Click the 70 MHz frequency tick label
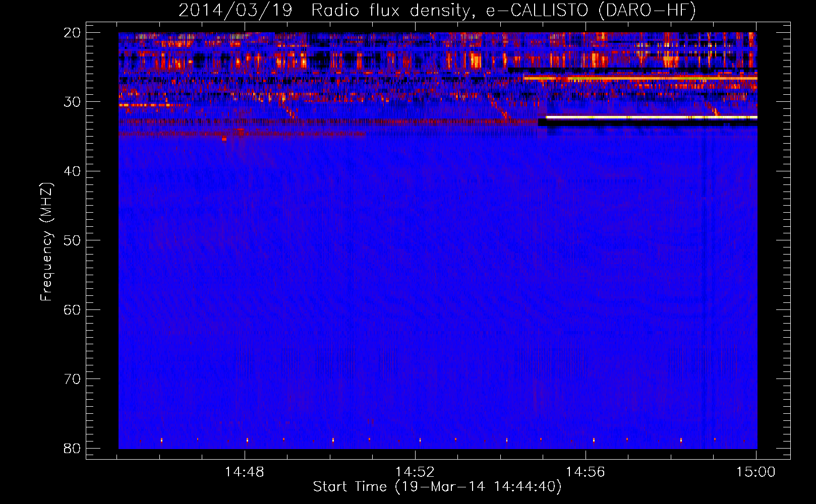The width and height of the screenshot is (816, 504). point(72,379)
